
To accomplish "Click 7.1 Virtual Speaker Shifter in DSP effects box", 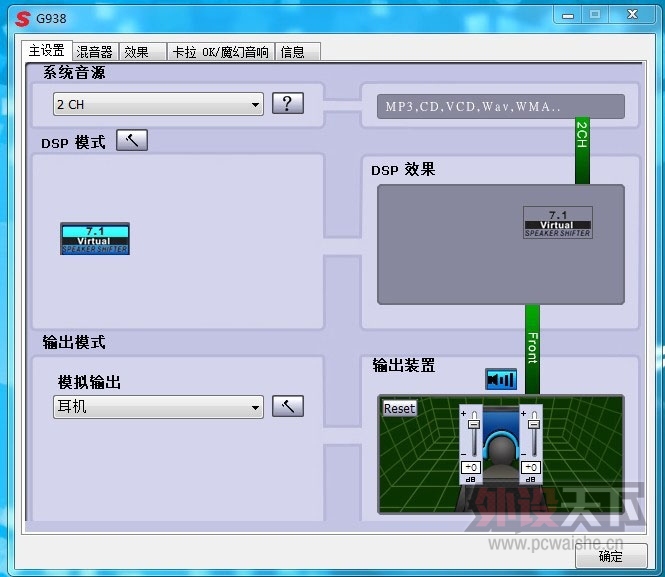I will (558, 223).
